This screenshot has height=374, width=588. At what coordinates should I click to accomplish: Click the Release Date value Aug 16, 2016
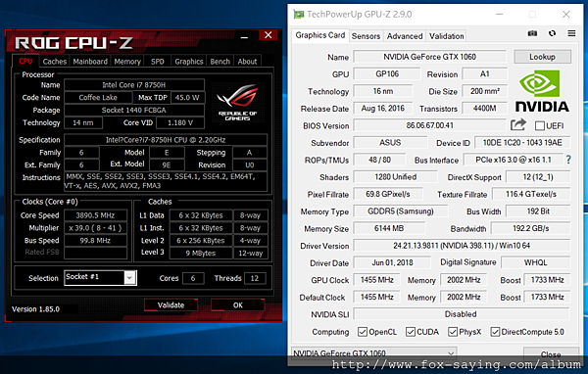[383, 109]
